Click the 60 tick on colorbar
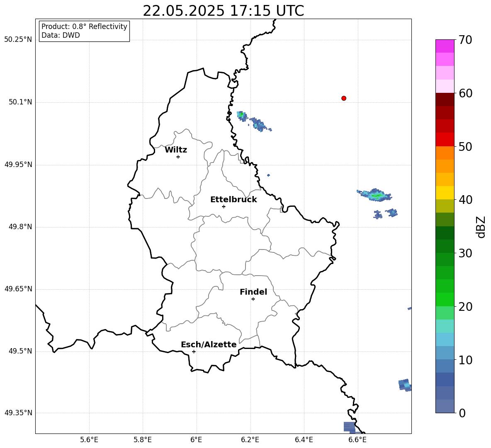This screenshot has height=448, width=491. 465,93
